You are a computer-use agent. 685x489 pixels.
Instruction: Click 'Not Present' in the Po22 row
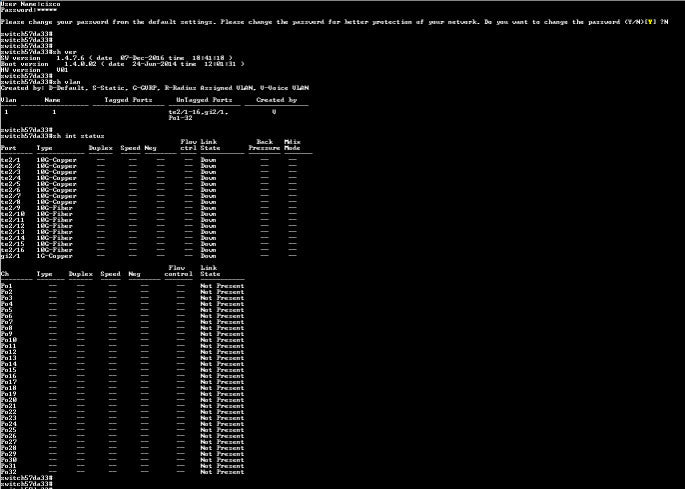[222, 412]
